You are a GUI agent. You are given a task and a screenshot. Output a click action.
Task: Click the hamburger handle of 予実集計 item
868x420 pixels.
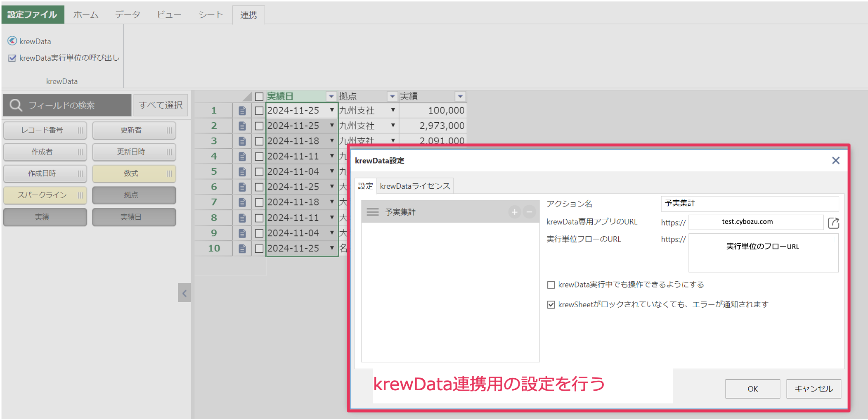pos(372,212)
